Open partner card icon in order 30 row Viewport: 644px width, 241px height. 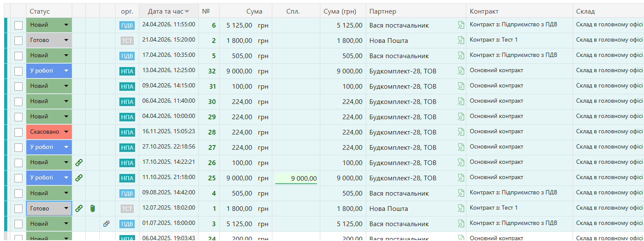click(461, 101)
